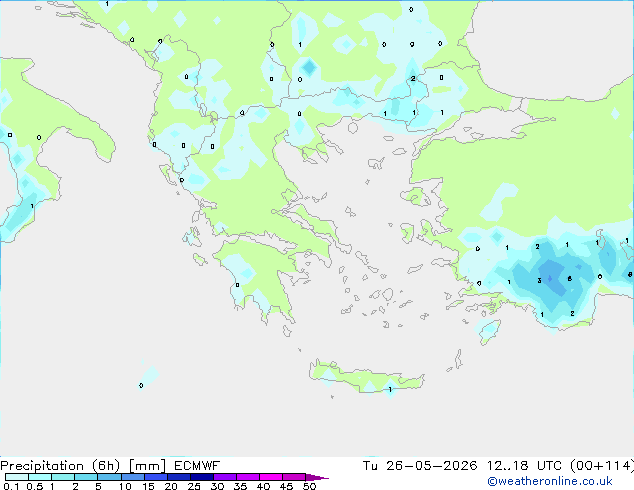
Task: Click the legend label '40'
Action: tap(263, 486)
